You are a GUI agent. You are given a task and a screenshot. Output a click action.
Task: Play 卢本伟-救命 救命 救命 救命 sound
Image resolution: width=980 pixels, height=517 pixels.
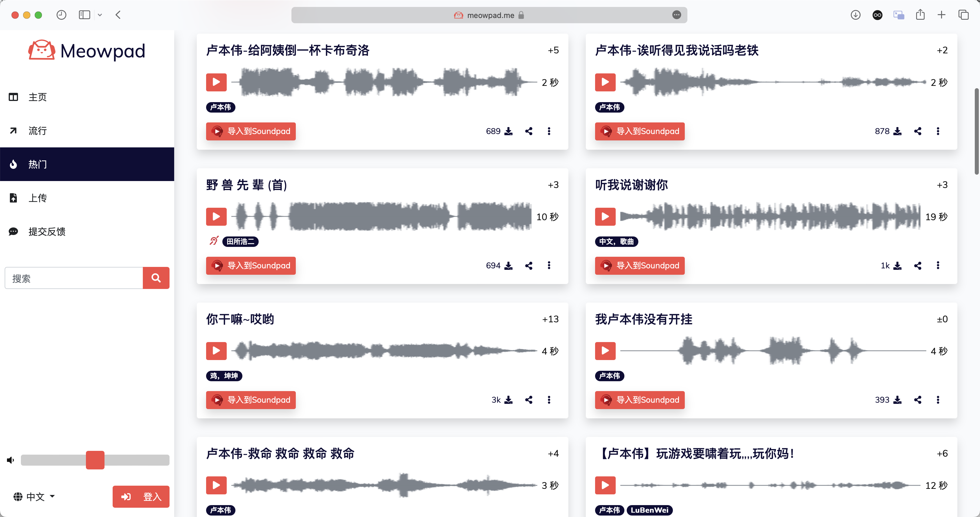pos(216,485)
